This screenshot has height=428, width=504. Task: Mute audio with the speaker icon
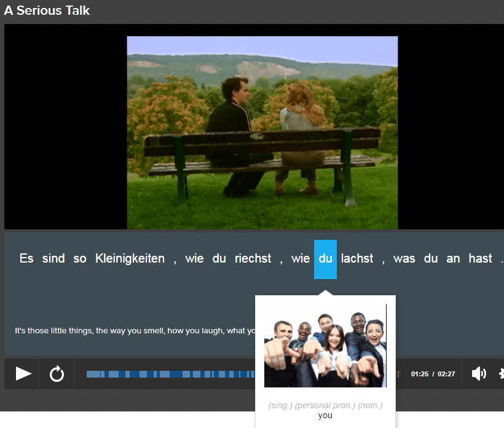[478, 373]
